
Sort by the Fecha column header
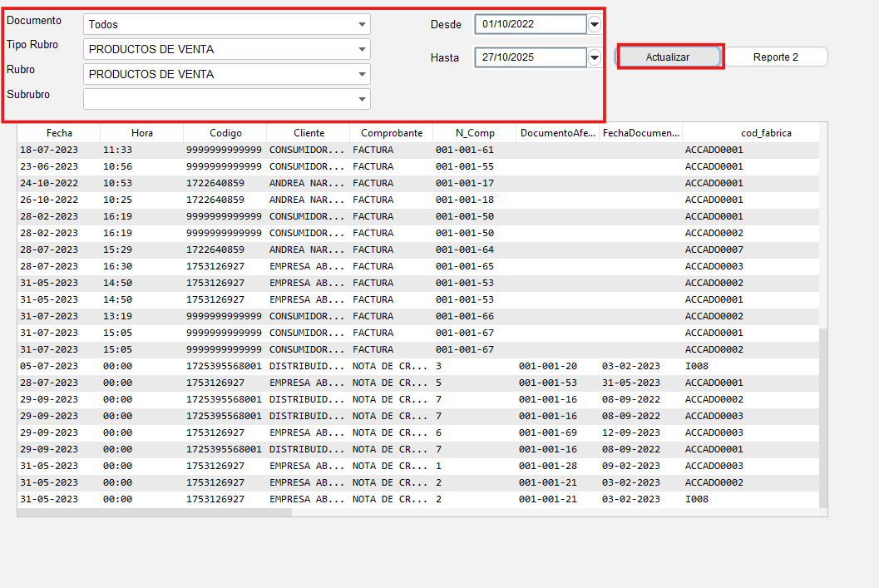pos(59,133)
